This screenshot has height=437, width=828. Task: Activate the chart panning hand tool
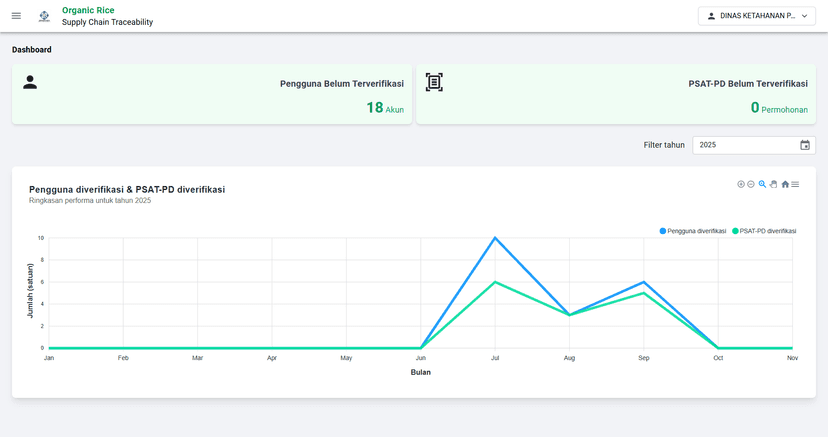pos(773,184)
